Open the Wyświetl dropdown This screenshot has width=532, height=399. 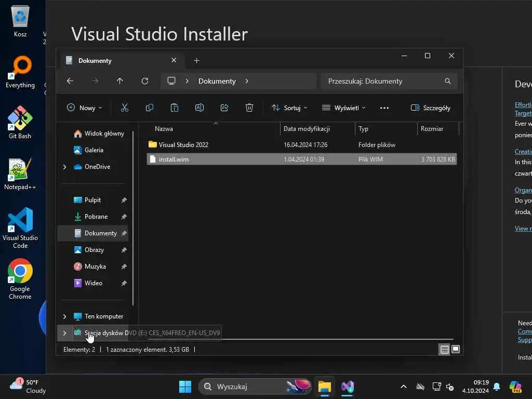pos(343,108)
